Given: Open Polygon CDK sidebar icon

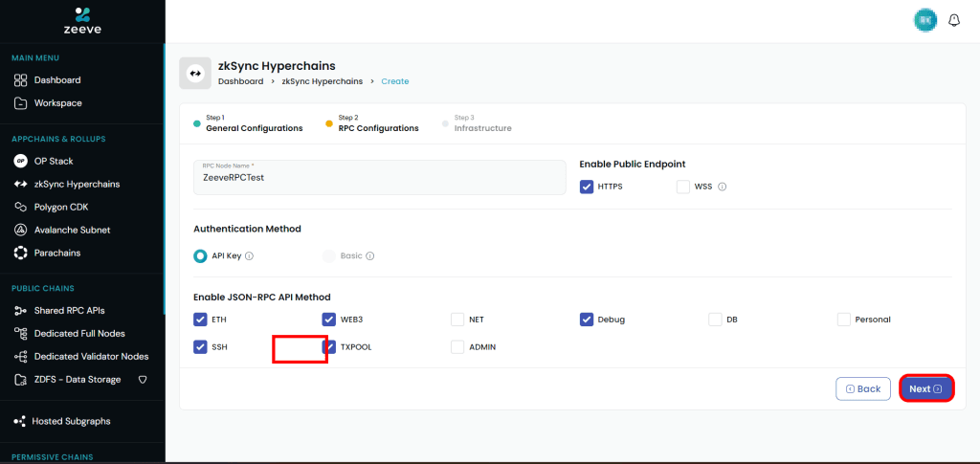Looking at the screenshot, I should [x=21, y=207].
